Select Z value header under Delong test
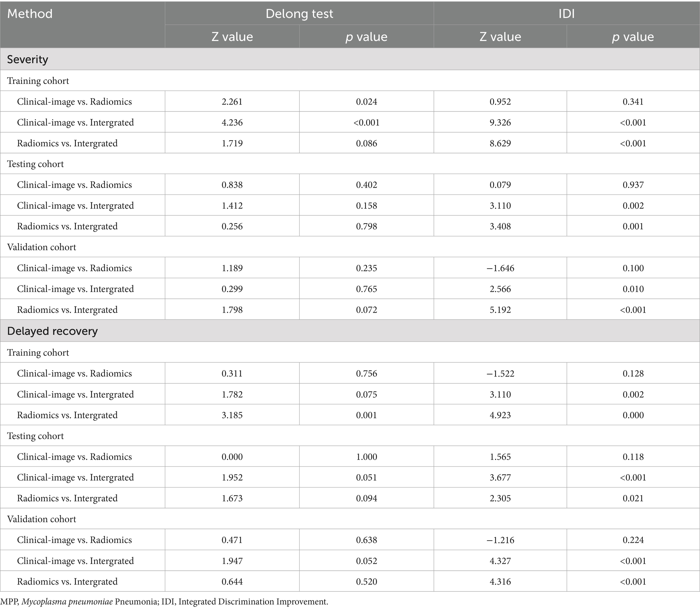This screenshot has height=609, width=700. pyautogui.click(x=232, y=37)
